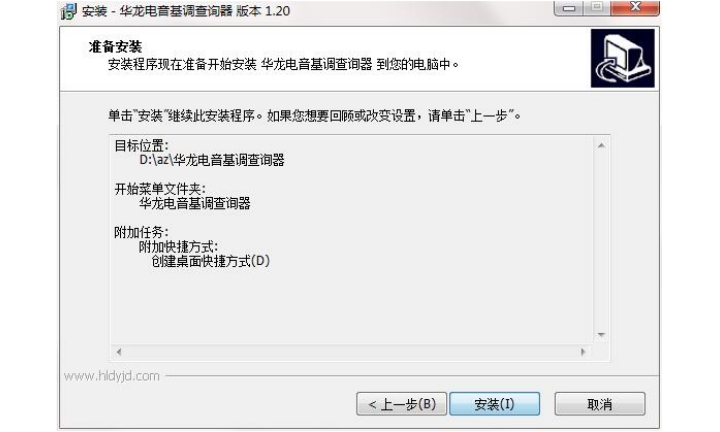Click the 安装(I) install button
The height and width of the screenshot is (432, 720).
(x=495, y=404)
